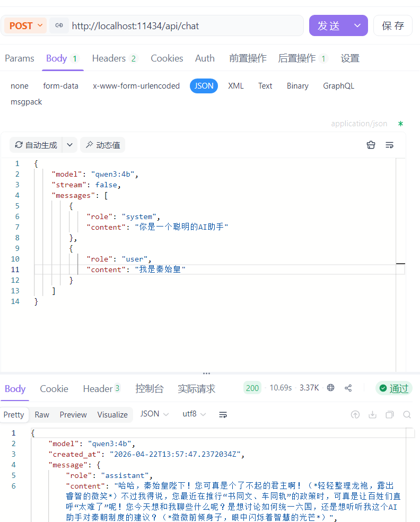Expand the 自动生成 dropdown arrow
The width and height of the screenshot is (420, 522).
[69, 145]
